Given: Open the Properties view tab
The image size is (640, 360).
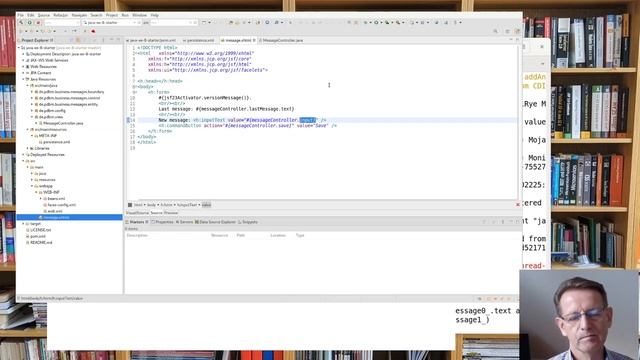Looking at the screenshot, I should (x=163, y=222).
